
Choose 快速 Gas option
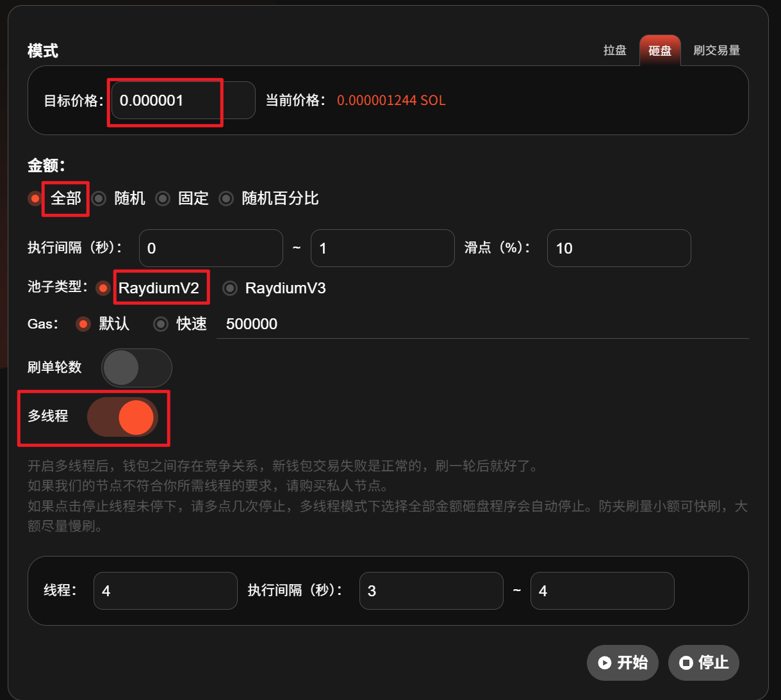pyautogui.click(x=161, y=324)
